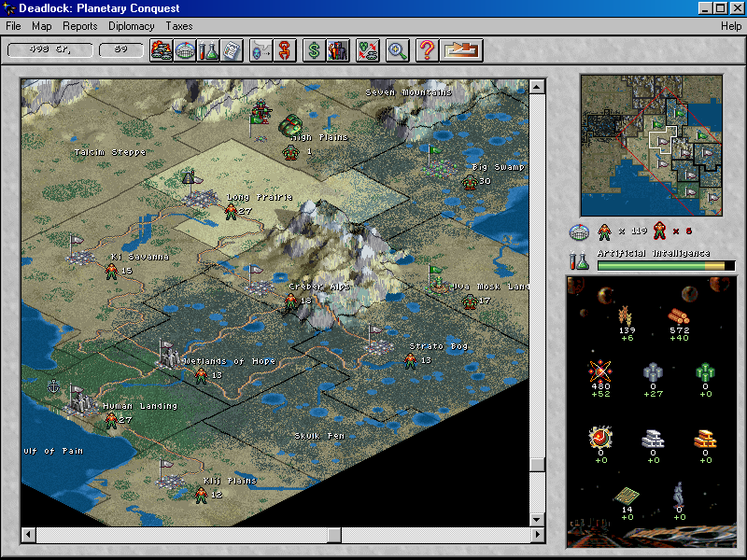Screen dimensions: 747x560
Task: Open taxes via green dollar icon
Action: click(315, 50)
